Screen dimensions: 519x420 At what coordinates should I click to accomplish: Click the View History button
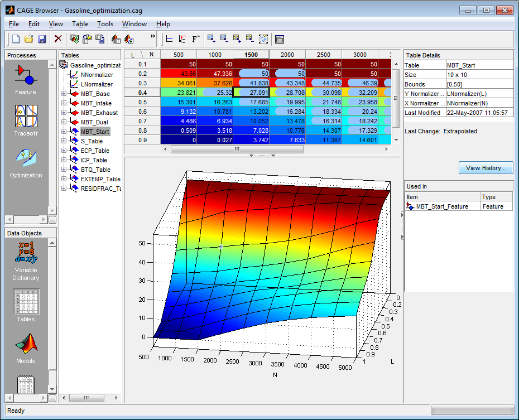486,168
